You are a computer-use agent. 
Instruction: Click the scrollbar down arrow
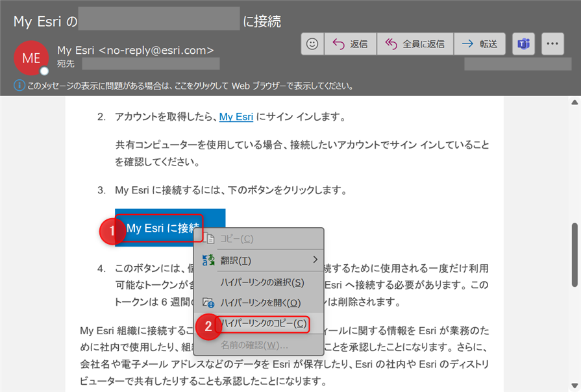pos(575,386)
